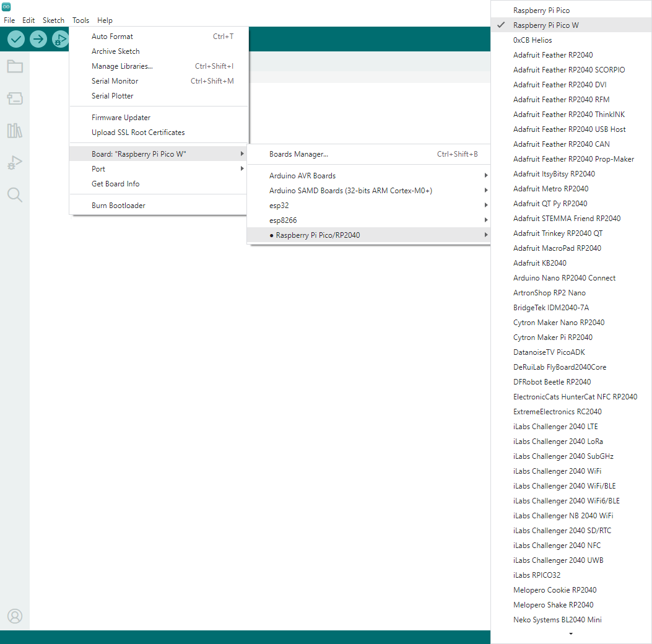This screenshot has width=652, height=644.
Task: Open the Library Manager sidebar icon
Action: click(x=15, y=131)
